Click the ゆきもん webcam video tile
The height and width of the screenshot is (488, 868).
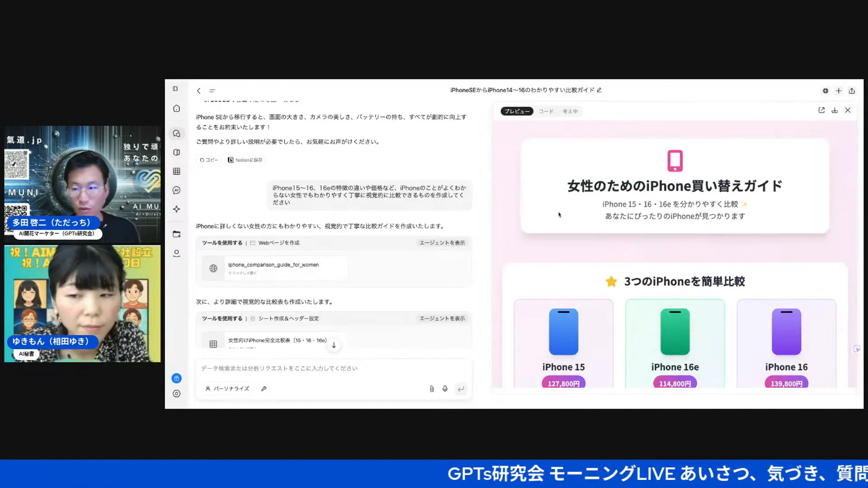pos(82,304)
